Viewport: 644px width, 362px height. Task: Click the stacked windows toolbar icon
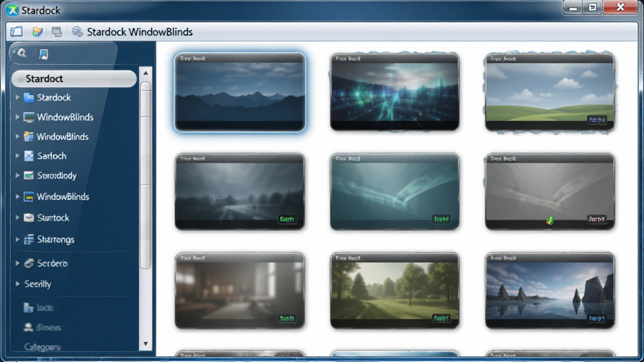tap(57, 31)
